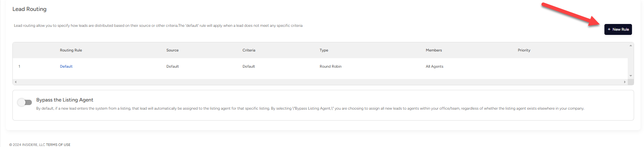Toggle the Bypass the Listing Agent switch
The width and height of the screenshot is (644, 147).
(25, 102)
